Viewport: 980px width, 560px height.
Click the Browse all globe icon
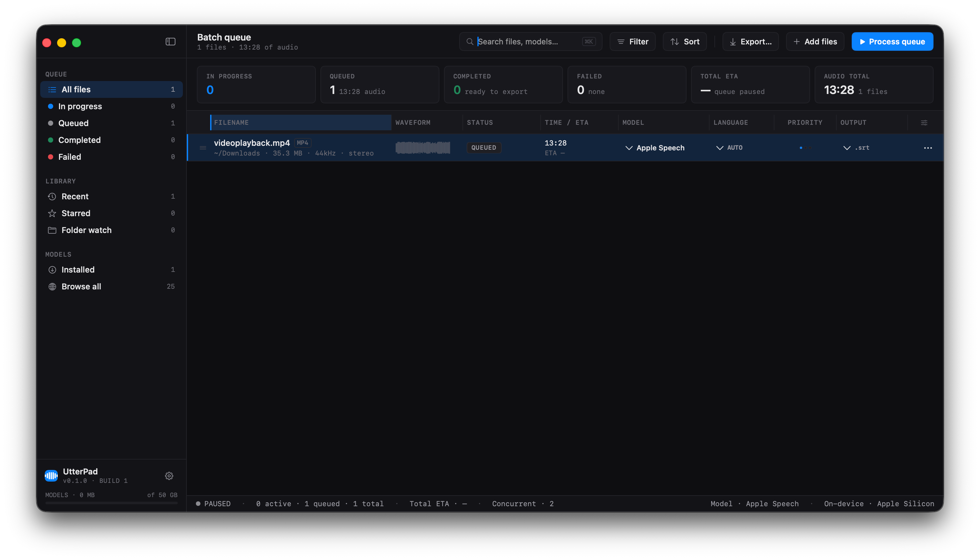pos(52,286)
